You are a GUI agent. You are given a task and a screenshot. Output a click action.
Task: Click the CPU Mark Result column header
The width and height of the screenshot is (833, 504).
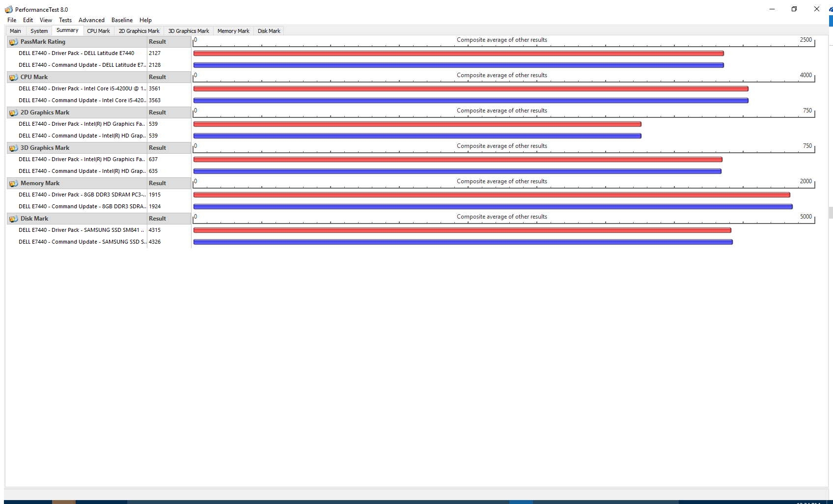coord(169,77)
